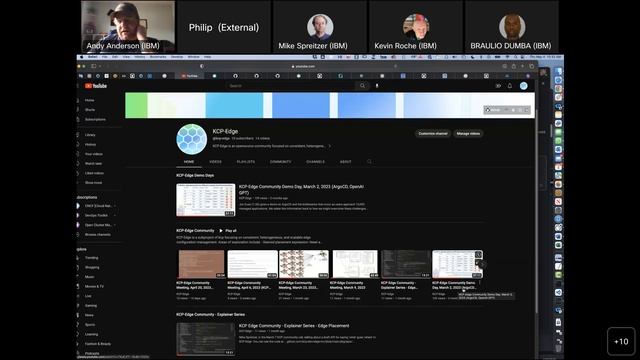
Task: Click the KCP-Edge Demo Days section title
Action: (x=195, y=175)
